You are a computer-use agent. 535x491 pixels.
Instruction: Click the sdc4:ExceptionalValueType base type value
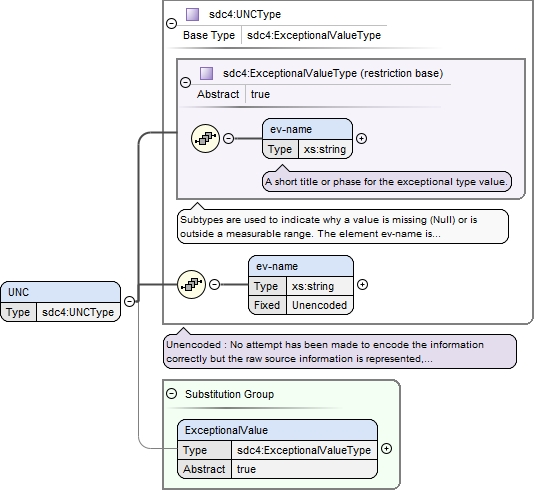point(314,35)
